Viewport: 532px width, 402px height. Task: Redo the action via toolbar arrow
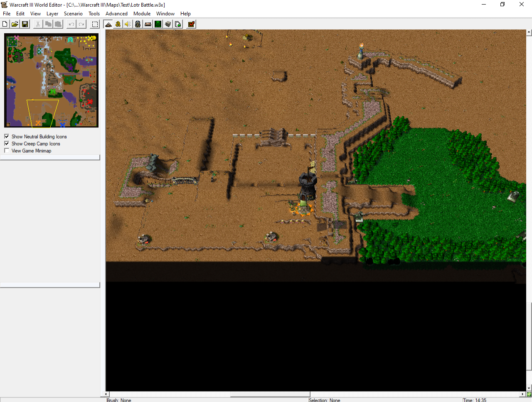pyautogui.click(x=81, y=24)
